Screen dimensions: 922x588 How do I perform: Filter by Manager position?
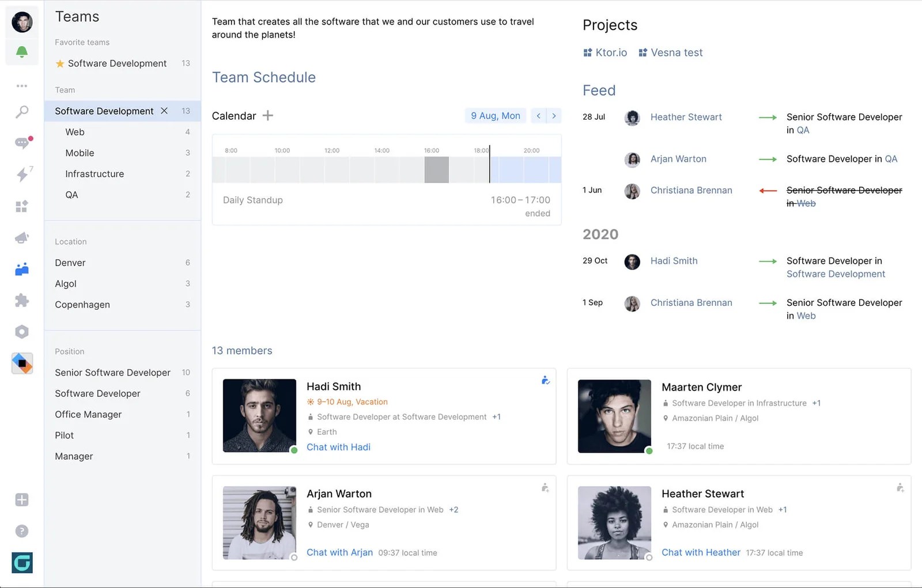[123, 456]
